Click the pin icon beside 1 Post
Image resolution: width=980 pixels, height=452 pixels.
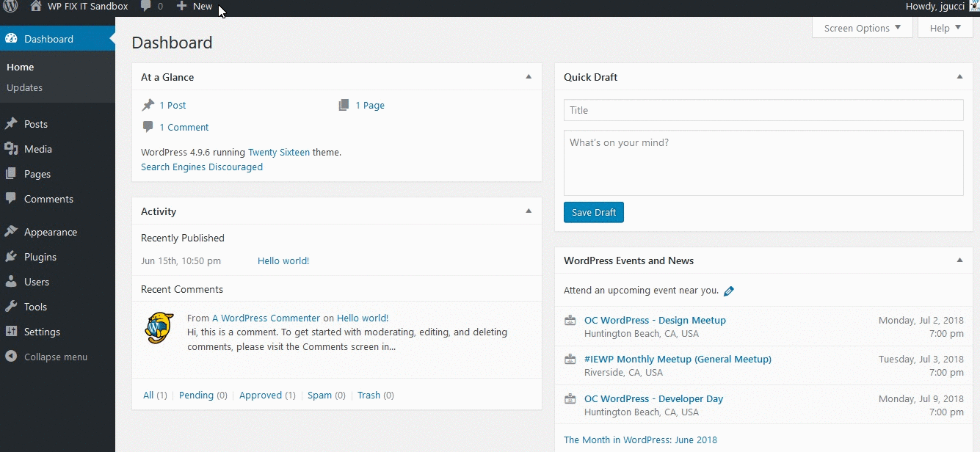(x=148, y=105)
